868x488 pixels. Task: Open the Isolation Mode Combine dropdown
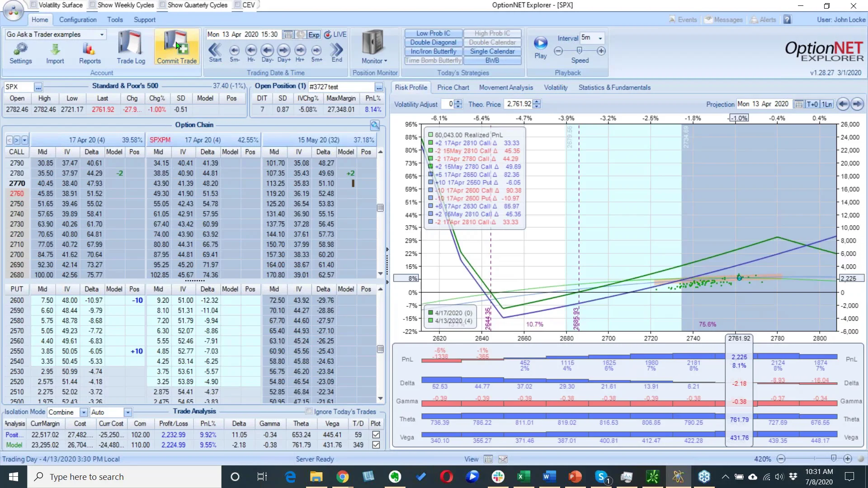point(84,413)
